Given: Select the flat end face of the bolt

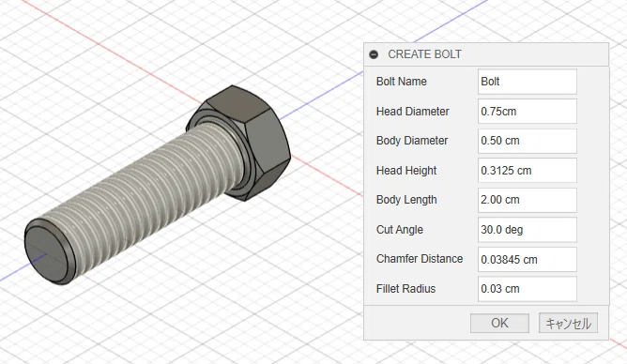Looking at the screenshot, I should (46, 253).
